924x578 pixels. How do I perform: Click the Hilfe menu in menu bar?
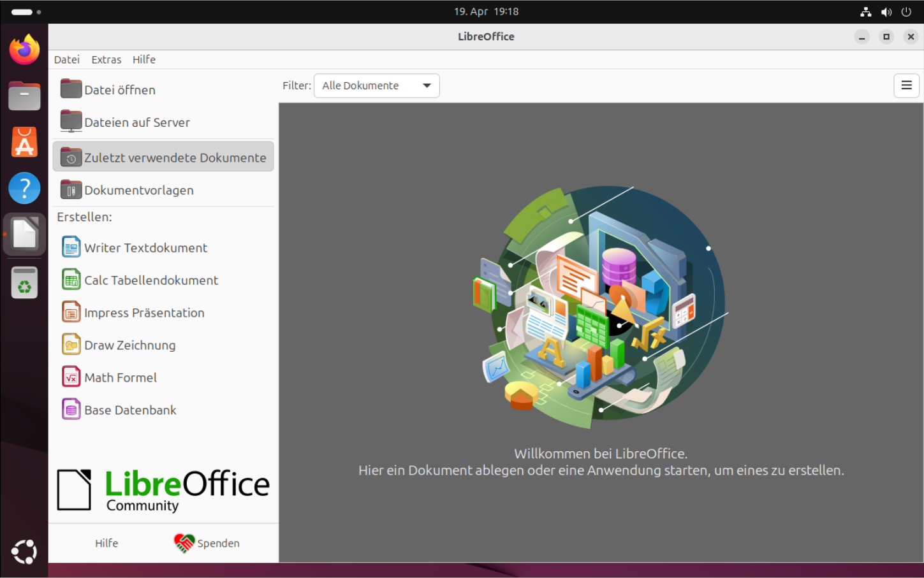pyautogui.click(x=144, y=59)
